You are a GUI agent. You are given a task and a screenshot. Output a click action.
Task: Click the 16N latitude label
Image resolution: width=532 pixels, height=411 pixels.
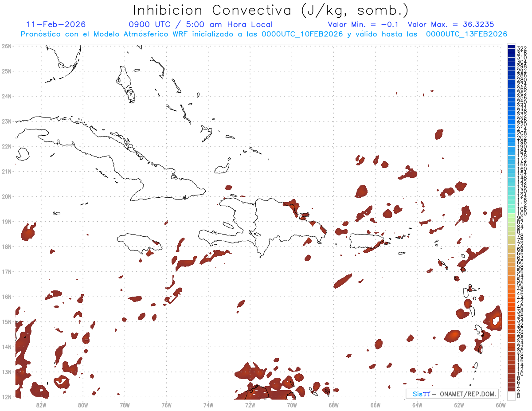point(7,296)
